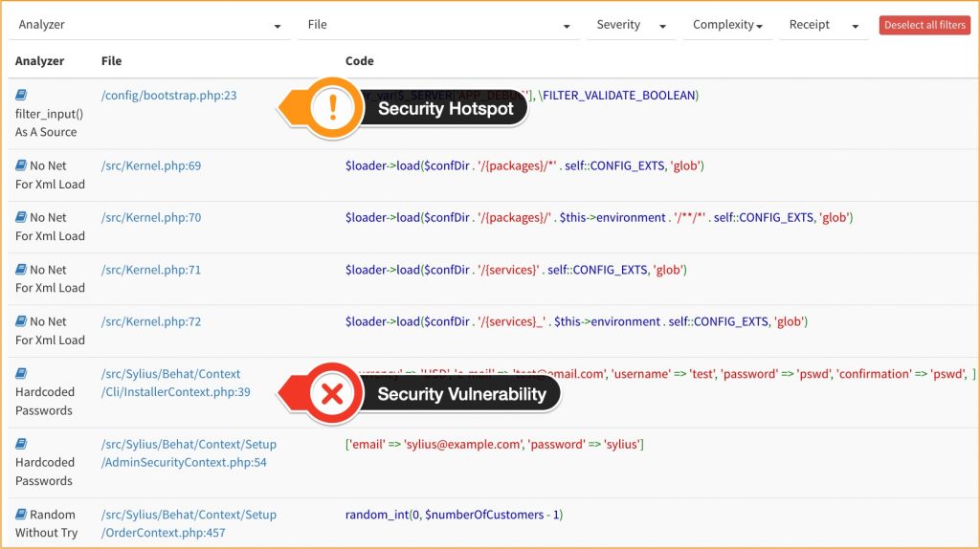This screenshot has width=980, height=549.
Task: Click code snippet containing '/**/*'
Action: point(599,217)
